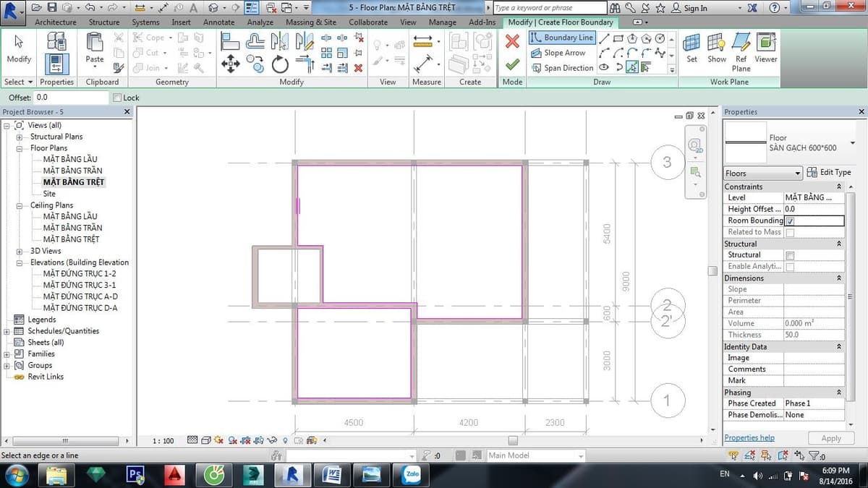Cancel floor sketch with red X
868x488 pixels.
point(512,42)
